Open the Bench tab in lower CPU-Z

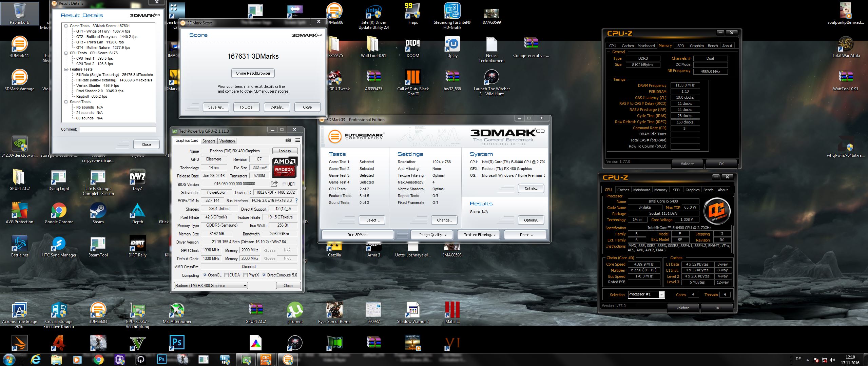708,190
